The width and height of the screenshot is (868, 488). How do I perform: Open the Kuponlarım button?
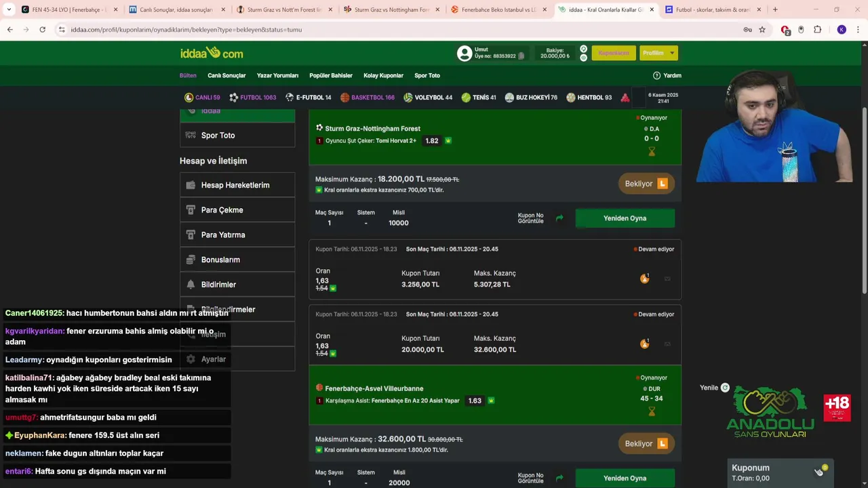(x=614, y=53)
